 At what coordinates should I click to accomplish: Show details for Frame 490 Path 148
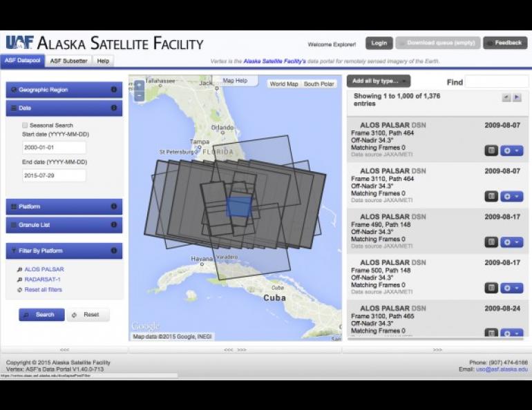pos(491,242)
